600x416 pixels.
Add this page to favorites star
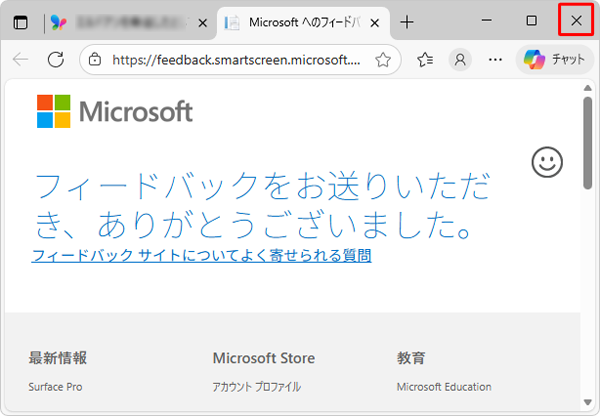[382, 60]
